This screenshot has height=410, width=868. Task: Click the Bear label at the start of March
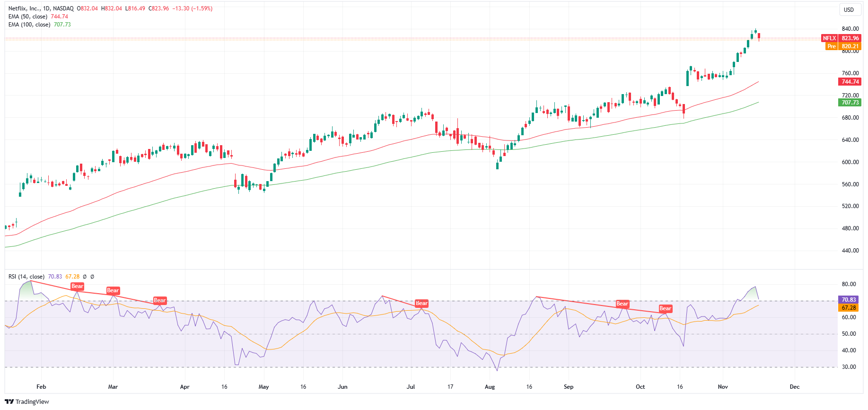[x=113, y=290]
